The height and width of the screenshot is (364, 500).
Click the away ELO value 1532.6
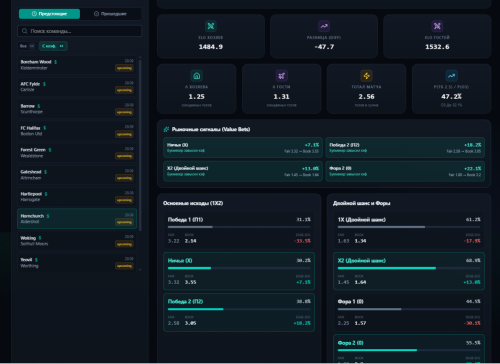point(437,47)
